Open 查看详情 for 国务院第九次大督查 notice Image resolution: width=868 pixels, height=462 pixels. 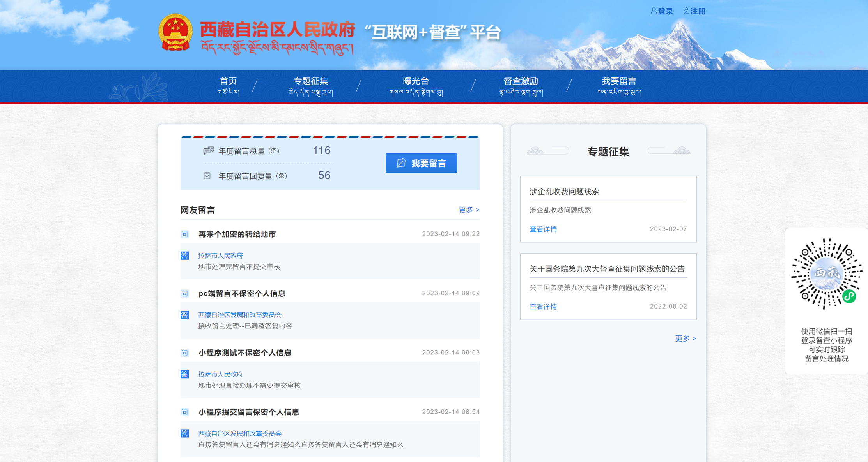click(x=543, y=307)
